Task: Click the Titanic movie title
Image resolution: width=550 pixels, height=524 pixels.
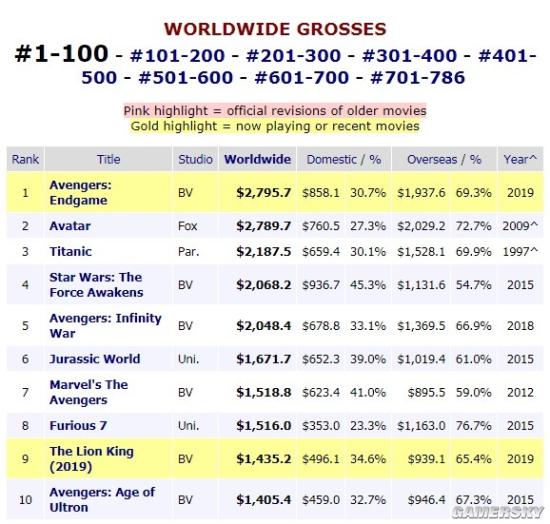Action: 71,251
